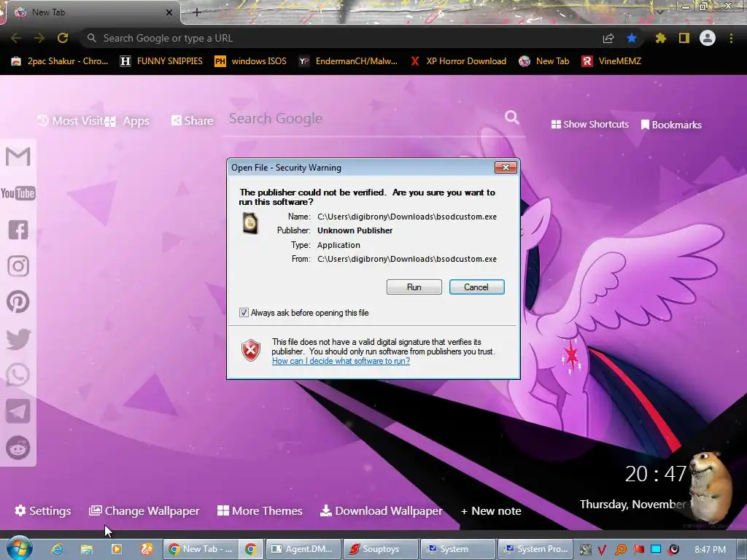Switch to New Tab Chrome taskbar button
This screenshot has width=747, height=560.
click(x=201, y=549)
